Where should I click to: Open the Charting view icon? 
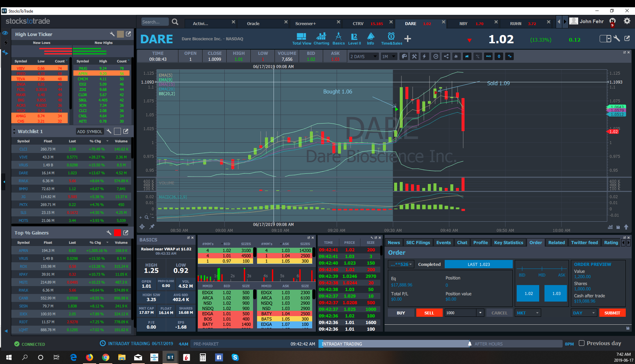pyautogui.click(x=321, y=39)
